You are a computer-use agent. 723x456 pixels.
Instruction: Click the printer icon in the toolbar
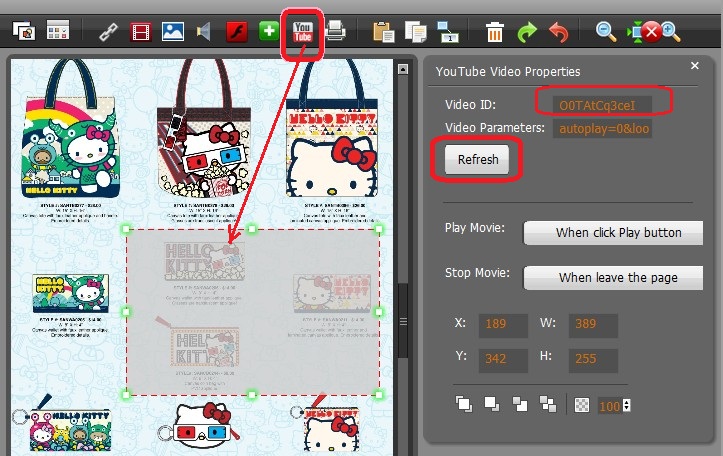click(x=335, y=32)
